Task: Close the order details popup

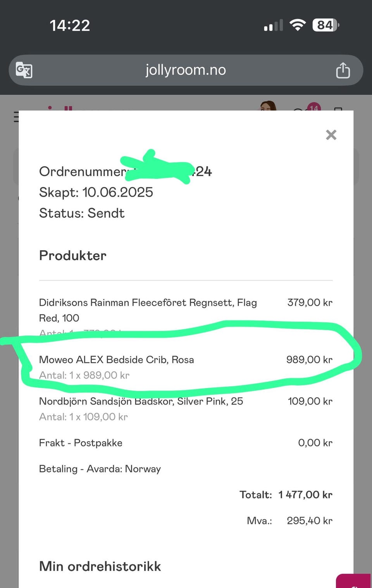Action: click(331, 135)
